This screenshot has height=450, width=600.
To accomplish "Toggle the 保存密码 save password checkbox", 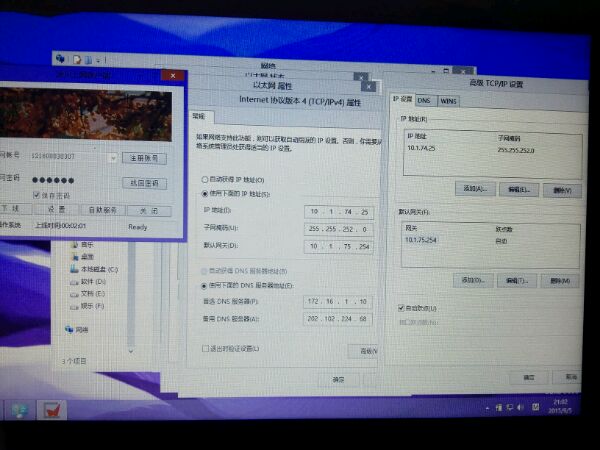I will tap(36, 195).
